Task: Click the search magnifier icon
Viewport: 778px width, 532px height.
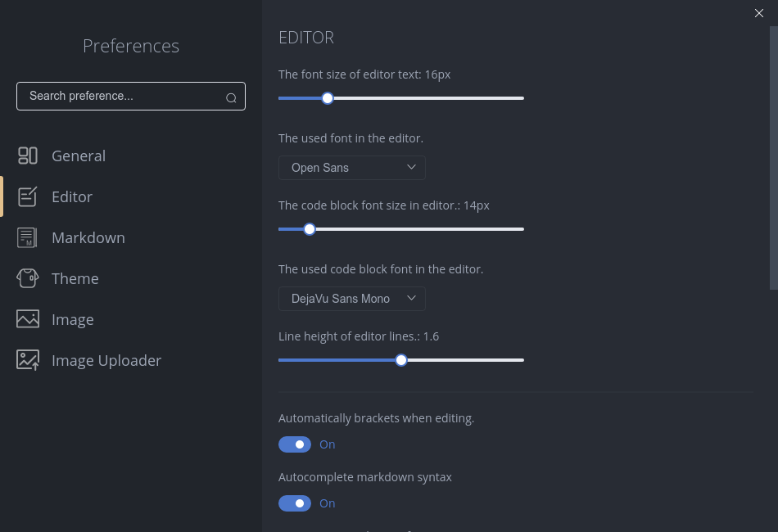Action: tap(231, 97)
